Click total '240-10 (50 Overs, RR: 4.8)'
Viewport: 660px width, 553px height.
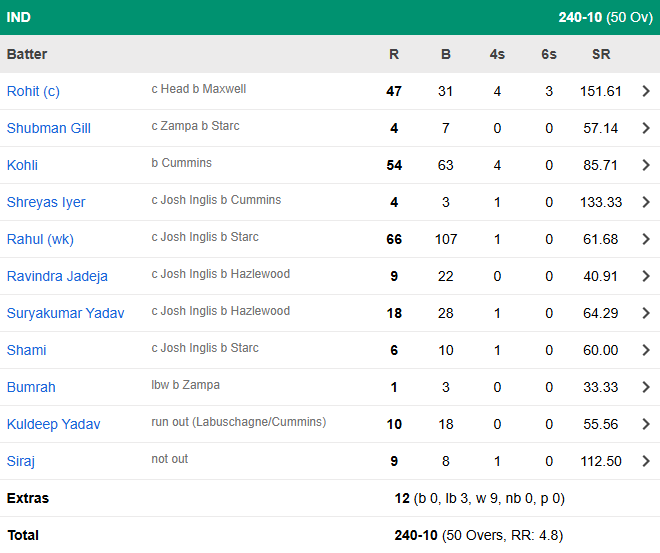click(479, 535)
